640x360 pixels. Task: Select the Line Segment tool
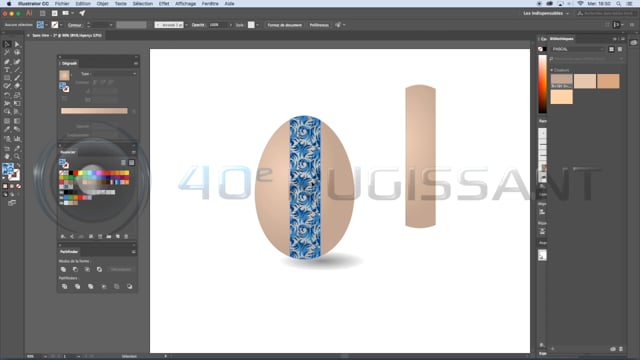pos(17,70)
